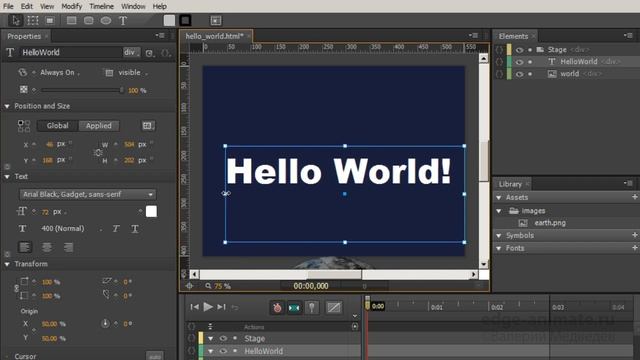Collapse the Position and Size section
Image resolution: width=640 pixels, height=360 pixels.
point(7,106)
